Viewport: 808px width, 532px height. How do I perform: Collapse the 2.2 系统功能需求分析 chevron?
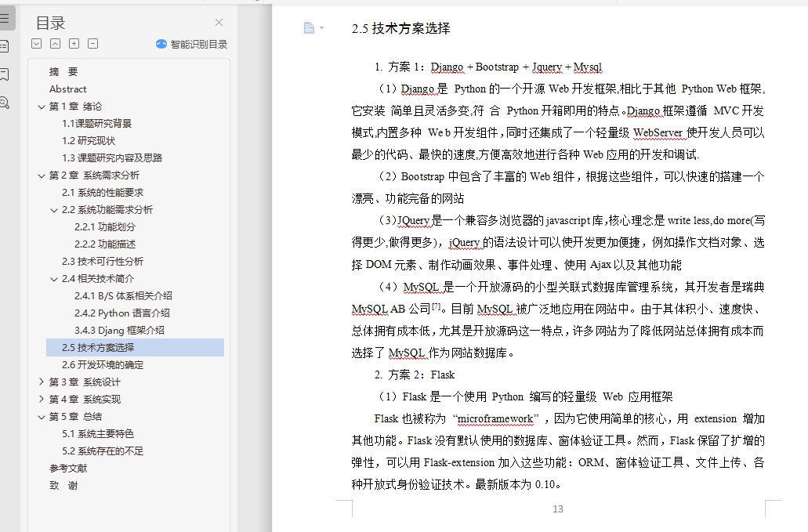[x=53, y=210]
